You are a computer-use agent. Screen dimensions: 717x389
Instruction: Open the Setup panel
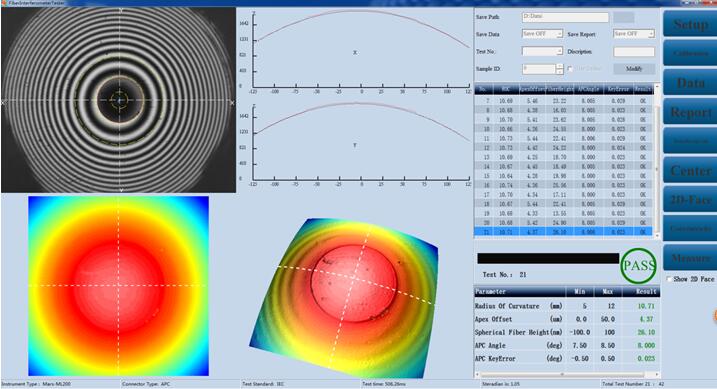[x=690, y=24]
